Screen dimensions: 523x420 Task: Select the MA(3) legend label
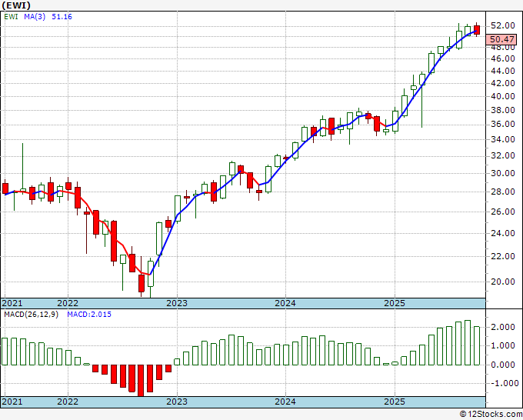(35, 17)
